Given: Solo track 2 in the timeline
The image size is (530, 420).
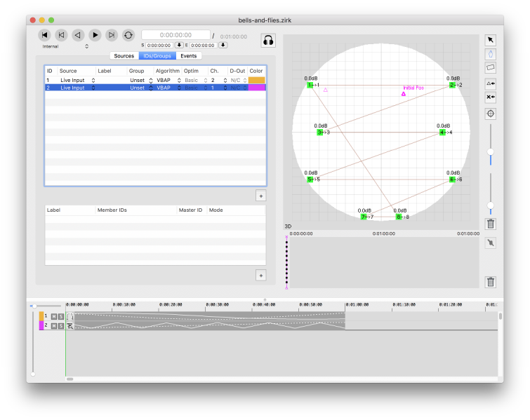Looking at the screenshot, I should [61, 326].
